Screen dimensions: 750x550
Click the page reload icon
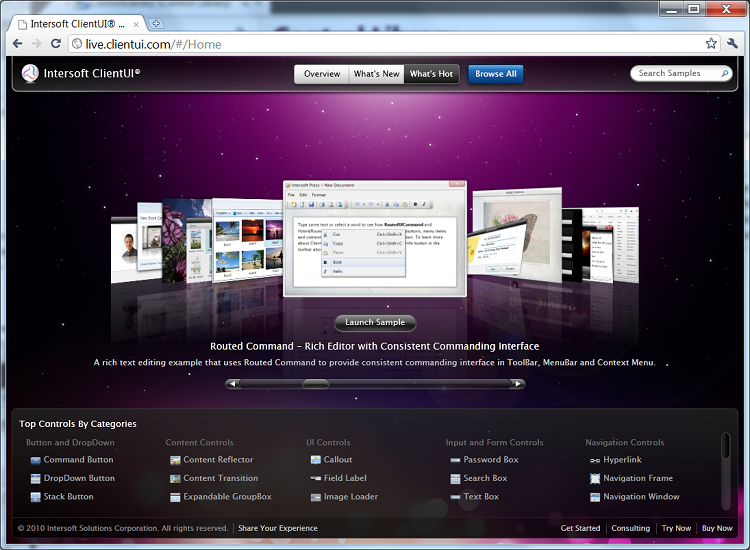pos(56,44)
